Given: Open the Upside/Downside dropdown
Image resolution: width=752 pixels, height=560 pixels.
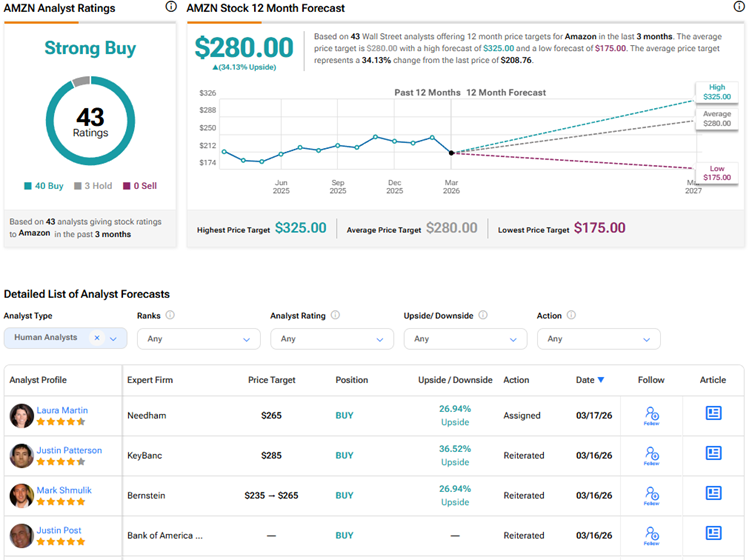Looking at the screenshot, I should click(x=462, y=339).
